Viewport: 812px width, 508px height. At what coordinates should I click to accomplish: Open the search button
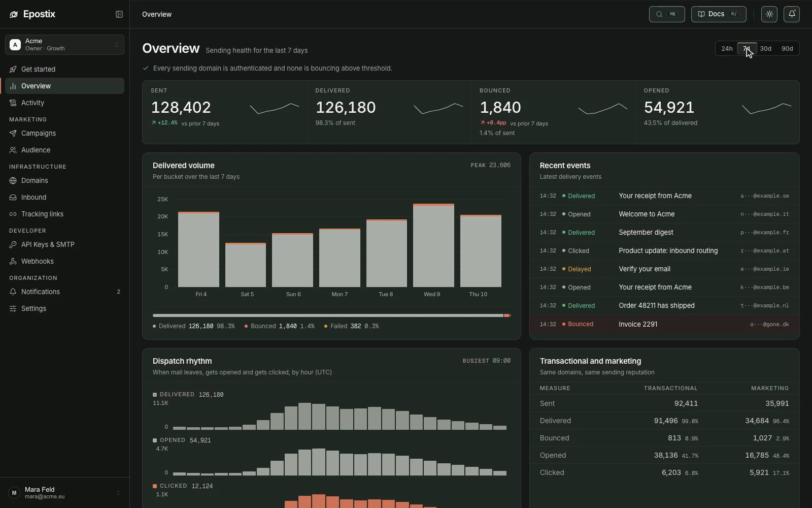click(x=667, y=14)
